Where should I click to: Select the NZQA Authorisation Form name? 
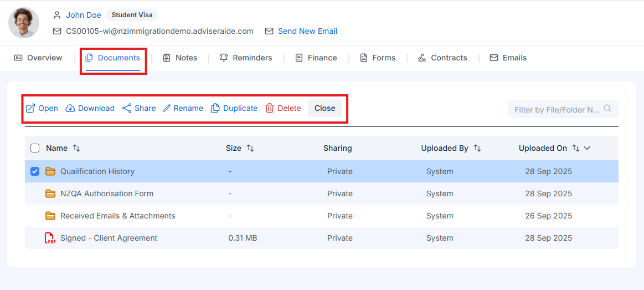coord(107,194)
